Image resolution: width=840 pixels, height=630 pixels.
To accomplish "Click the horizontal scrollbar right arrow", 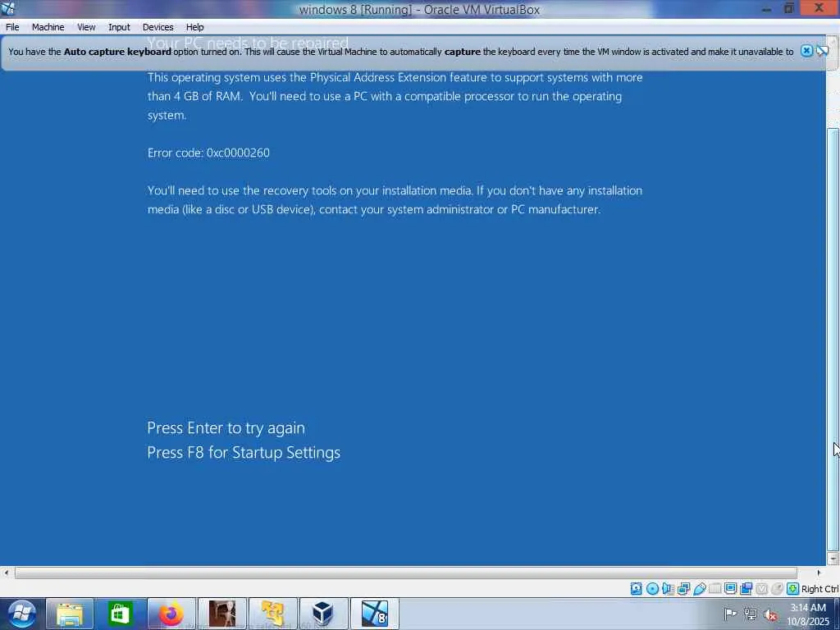I will 819,573.
